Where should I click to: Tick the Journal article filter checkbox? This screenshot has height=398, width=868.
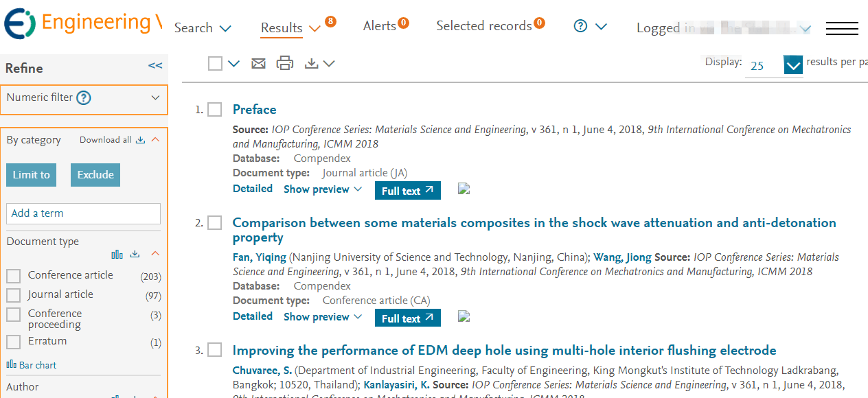click(x=14, y=295)
